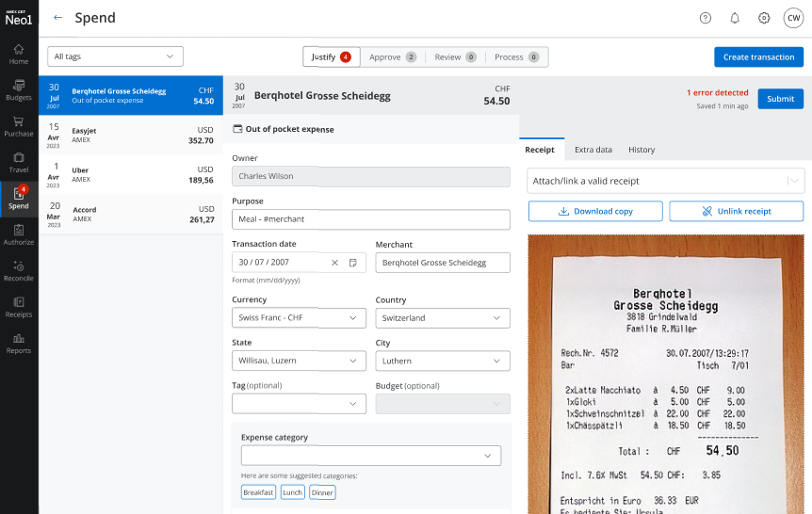
Task: Select the Accord 261,27 transaction
Action: pyautogui.click(x=131, y=215)
